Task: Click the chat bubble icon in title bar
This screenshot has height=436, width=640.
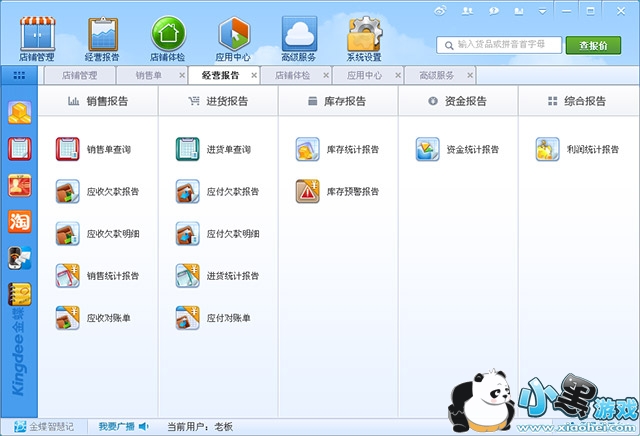Action: (493, 11)
